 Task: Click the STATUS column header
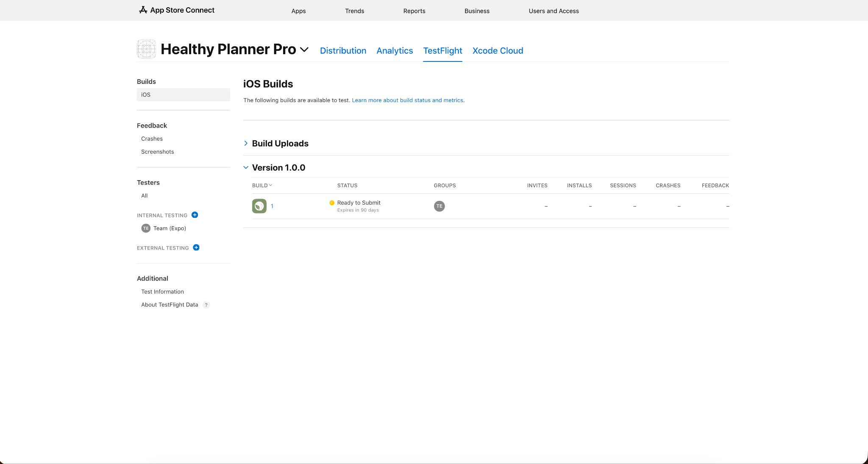point(347,186)
